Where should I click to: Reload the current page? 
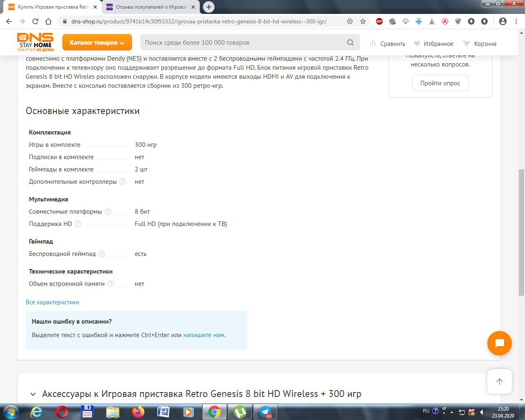[x=35, y=21]
